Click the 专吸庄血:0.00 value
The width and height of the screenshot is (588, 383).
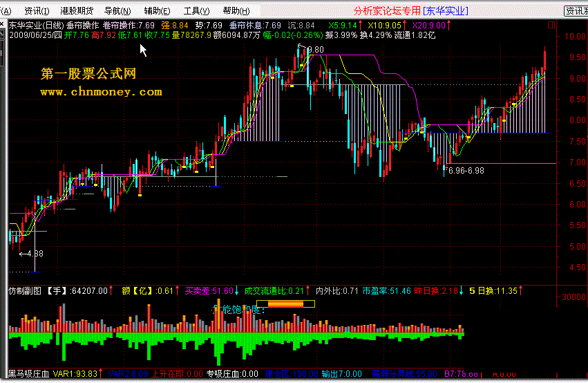point(232,373)
